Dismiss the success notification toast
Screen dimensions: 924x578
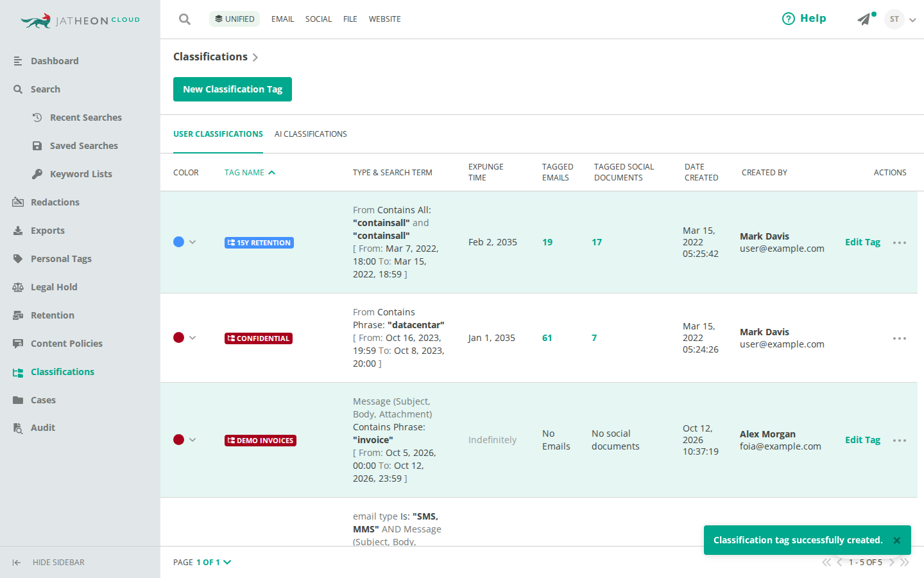click(897, 541)
